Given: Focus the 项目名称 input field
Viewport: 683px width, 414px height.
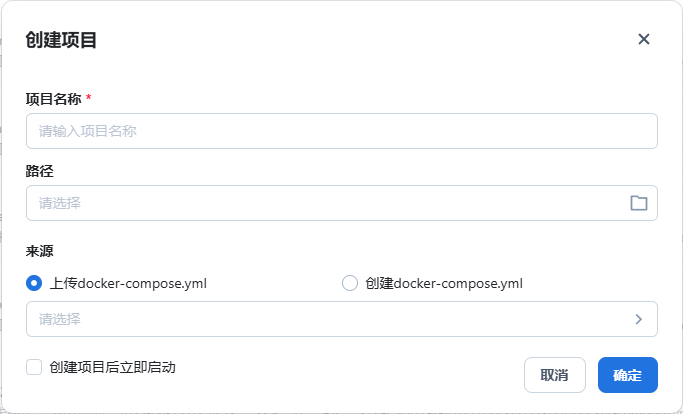Looking at the screenshot, I should pos(341,131).
